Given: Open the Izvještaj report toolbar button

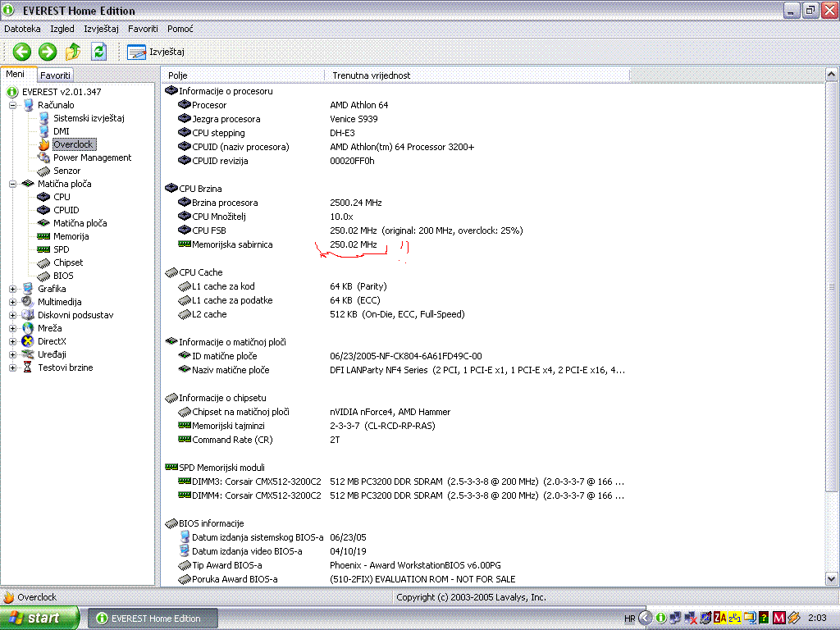Looking at the screenshot, I should [156, 52].
